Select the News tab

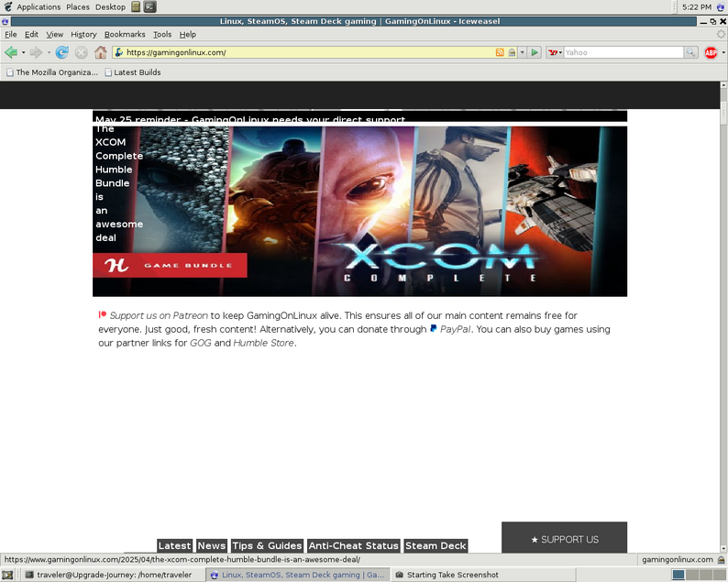pyautogui.click(x=211, y=546)
